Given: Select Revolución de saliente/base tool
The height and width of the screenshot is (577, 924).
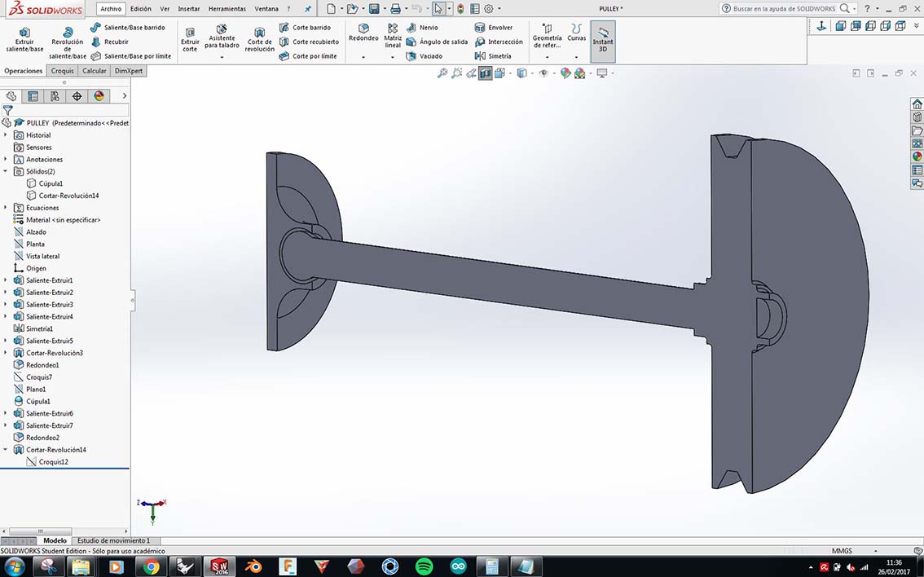Looking at the screenshot, I should 67,42.
